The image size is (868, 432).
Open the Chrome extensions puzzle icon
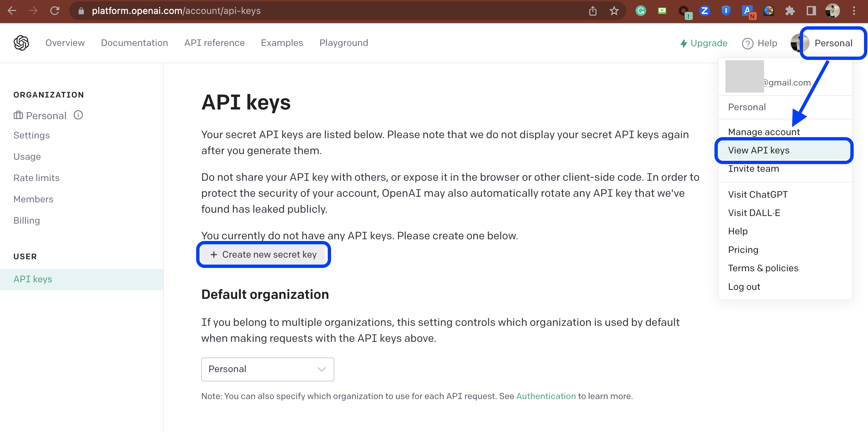pos(790,11)
